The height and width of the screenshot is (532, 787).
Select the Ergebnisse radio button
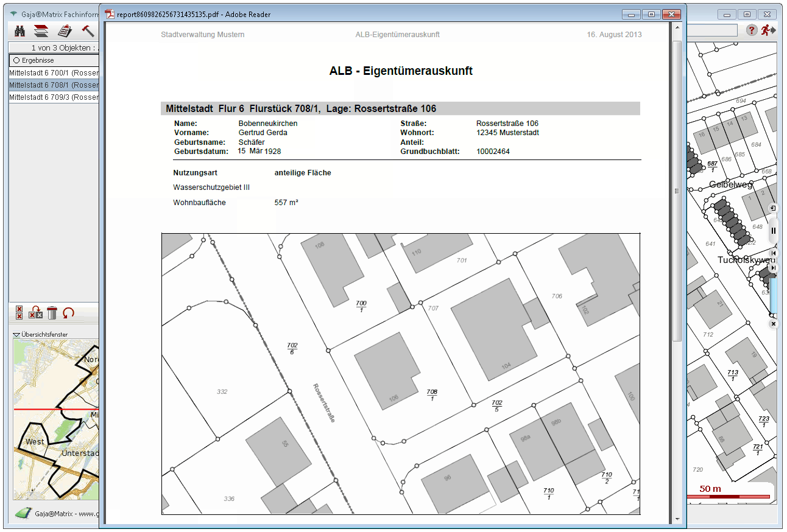coord(16,60)
